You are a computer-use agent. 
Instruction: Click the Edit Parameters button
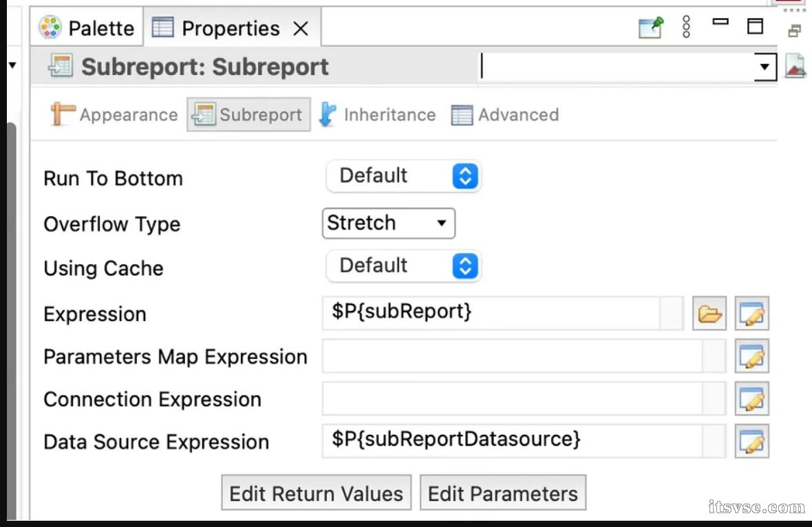pyautogui.click(x=503, y=493)
